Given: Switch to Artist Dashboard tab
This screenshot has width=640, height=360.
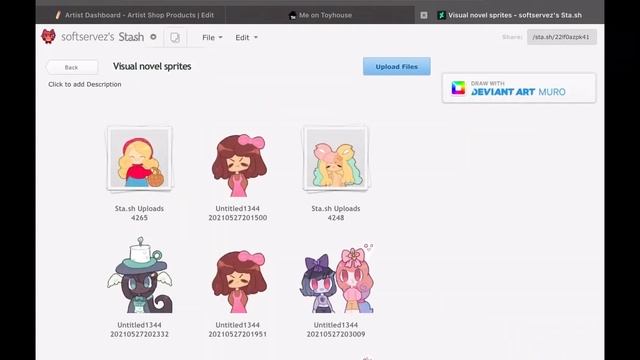Looking at the screenshot, I should 131,15.
